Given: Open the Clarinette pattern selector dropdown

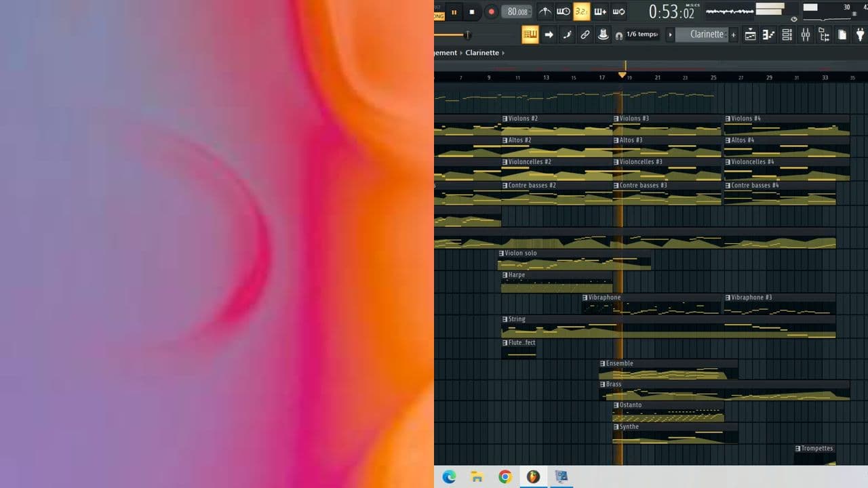Looking at the screenshot, I should coord(705,34).
